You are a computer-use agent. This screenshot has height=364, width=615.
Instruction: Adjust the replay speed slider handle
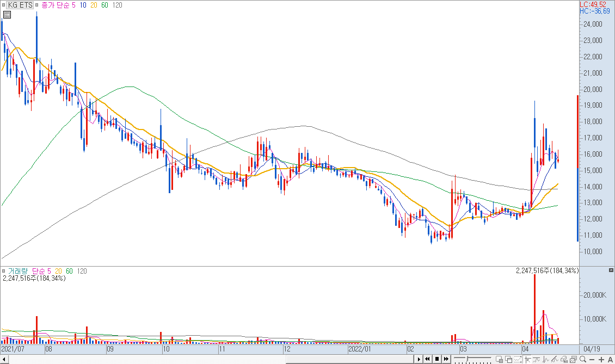point(467,359)
